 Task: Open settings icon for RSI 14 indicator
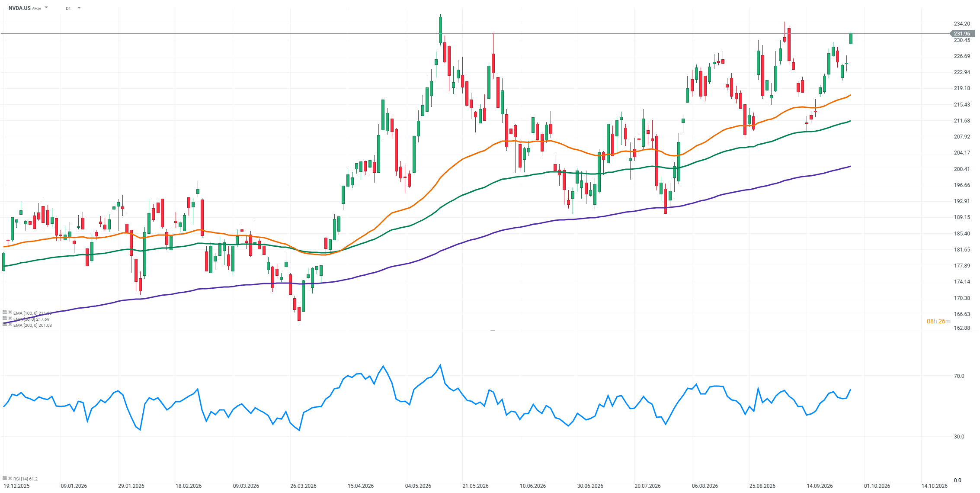pyautogui.click(x=5, y=478)
